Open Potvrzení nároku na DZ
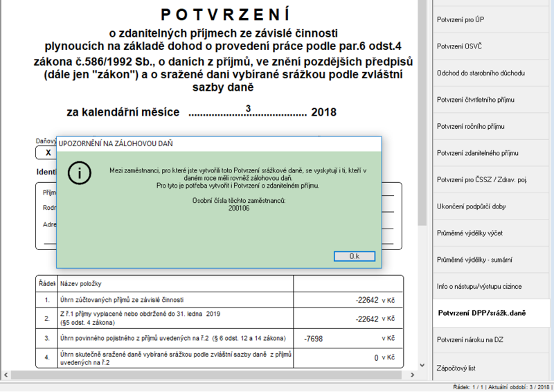554x392 pixels. [x=491, y=340]
